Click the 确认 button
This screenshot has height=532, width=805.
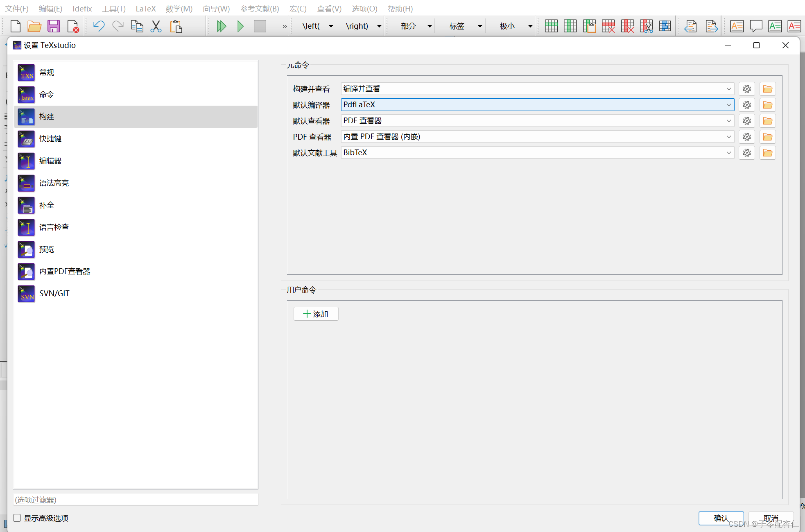point(721,518)
